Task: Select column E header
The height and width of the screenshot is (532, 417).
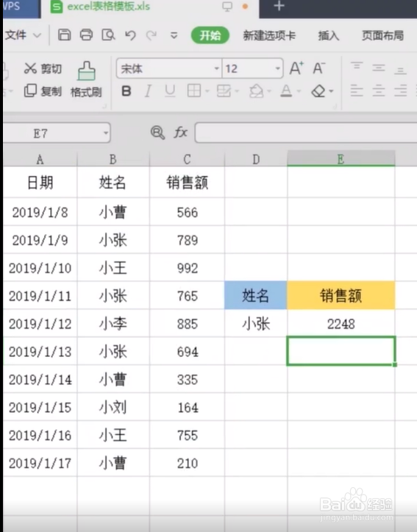Action: click(341, 158)
